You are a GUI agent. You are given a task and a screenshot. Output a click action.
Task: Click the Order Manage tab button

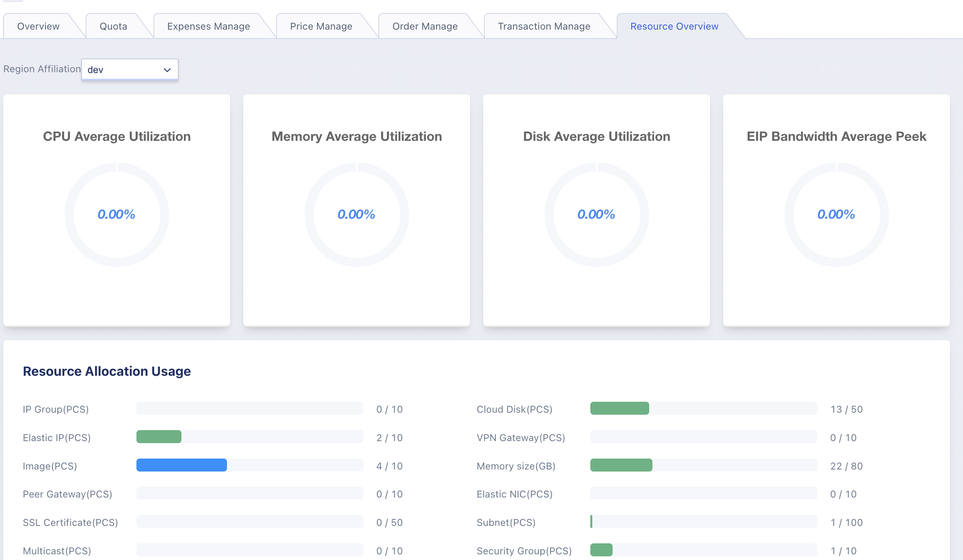coord(424,26)
